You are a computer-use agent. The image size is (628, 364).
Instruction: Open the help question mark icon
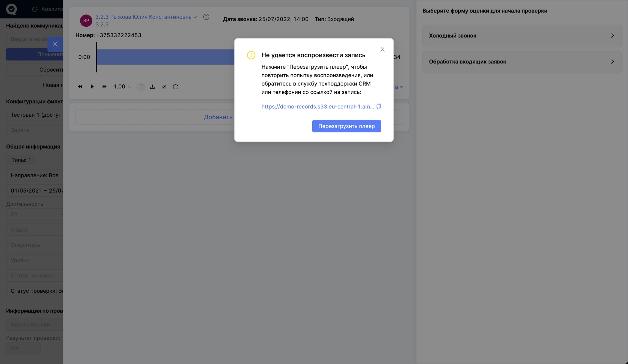(x=206, y=17)
